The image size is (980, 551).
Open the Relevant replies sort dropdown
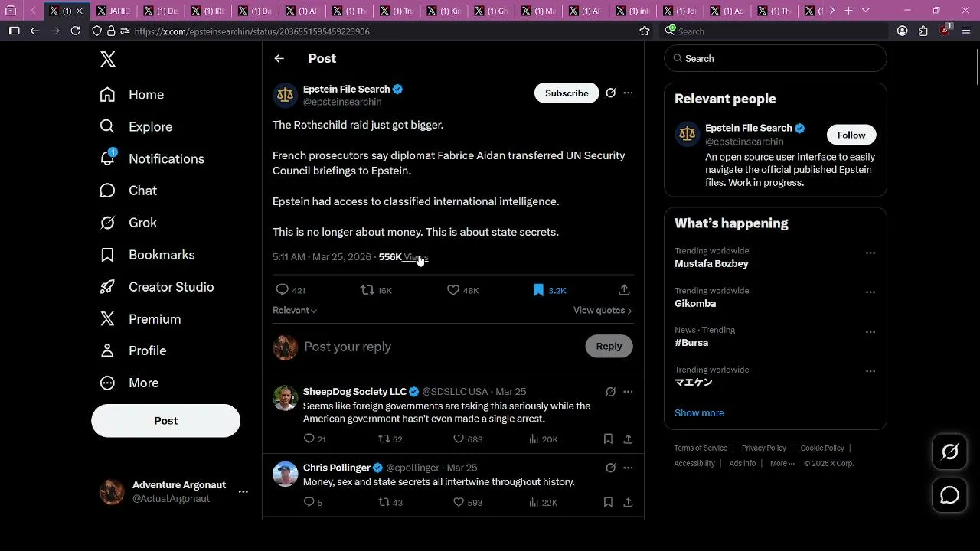pyautogui.click(x=295, y=310)
